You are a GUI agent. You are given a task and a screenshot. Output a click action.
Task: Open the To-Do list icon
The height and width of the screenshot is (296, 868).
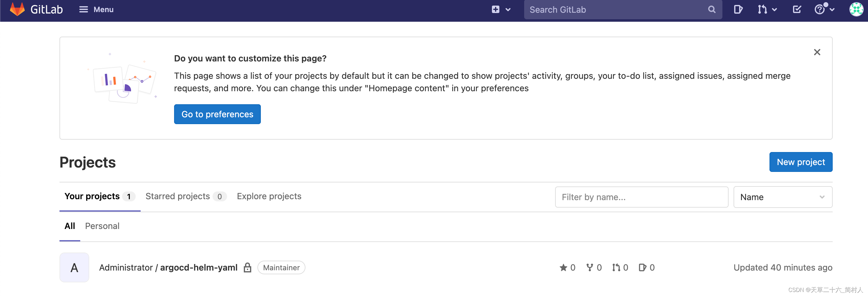click(x=797, y=9)
